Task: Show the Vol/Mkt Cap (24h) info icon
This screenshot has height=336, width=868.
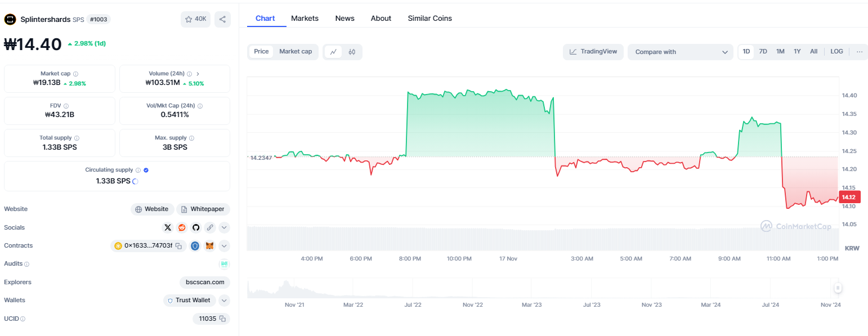Action: tap(200, 106)
